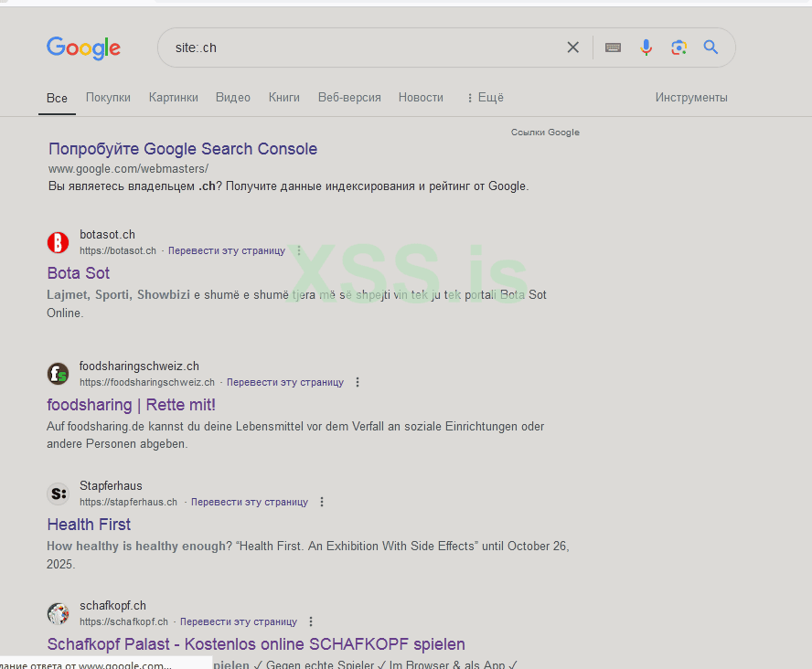The height and width of the screenshot is (669, 812).
Task: Open Schafkopf Palast result title
Action: coord(256,644)
